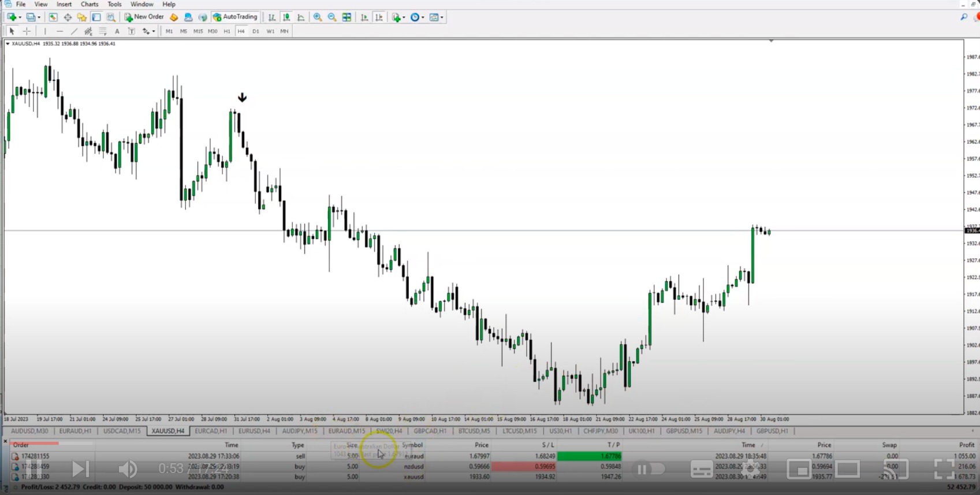
Task: Click the New Order toolbar button
Action: (x=144, y=17)
